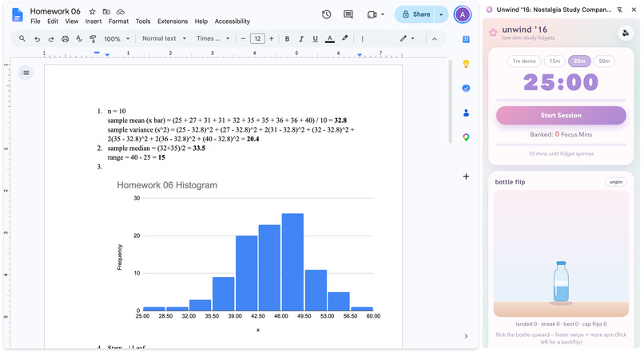
Task: Get add-ons with the plus icon
Action: (x=466, y=176)
